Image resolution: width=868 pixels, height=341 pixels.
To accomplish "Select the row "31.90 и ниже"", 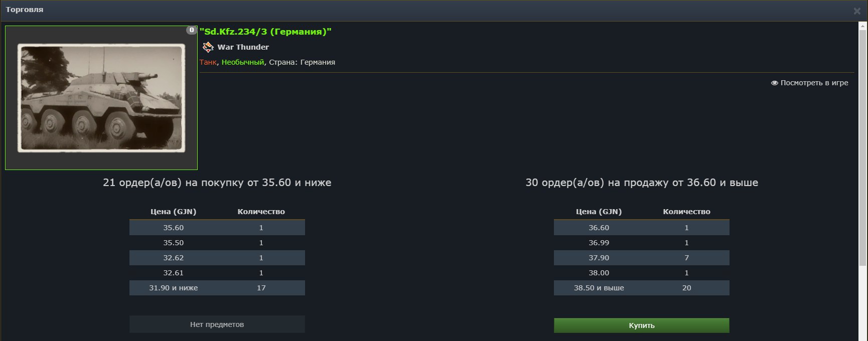I will point(217,288).
